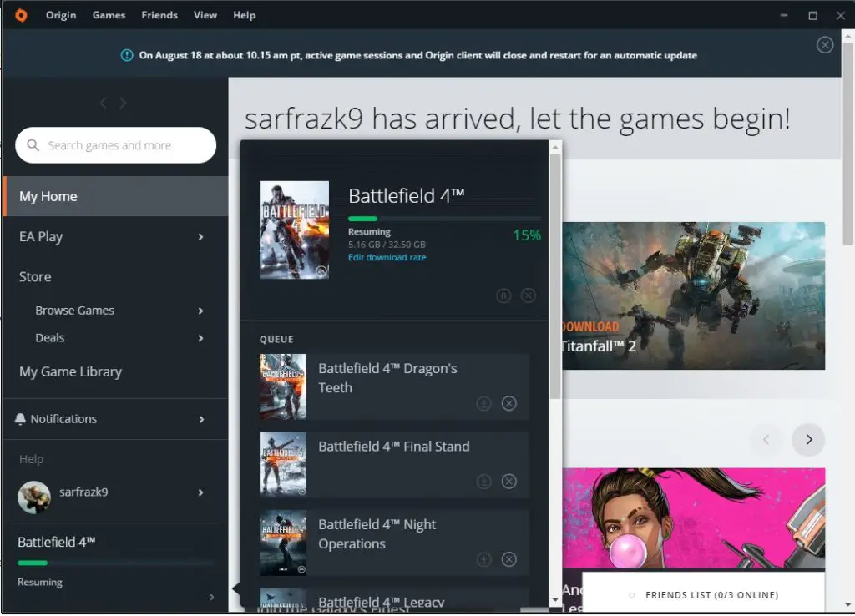Open the Help menu in the menu bar
Image resolution: width=855 pixels, height=616 pixels.
tap(245, 15)
